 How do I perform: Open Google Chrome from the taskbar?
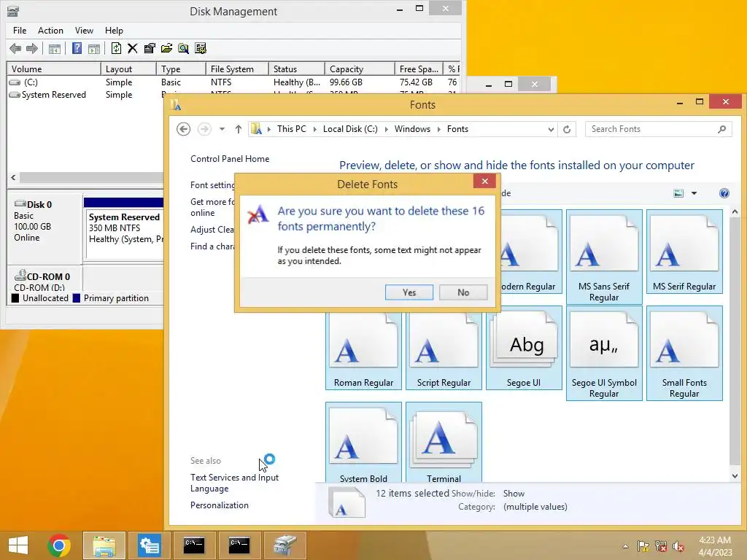point(59,545)
